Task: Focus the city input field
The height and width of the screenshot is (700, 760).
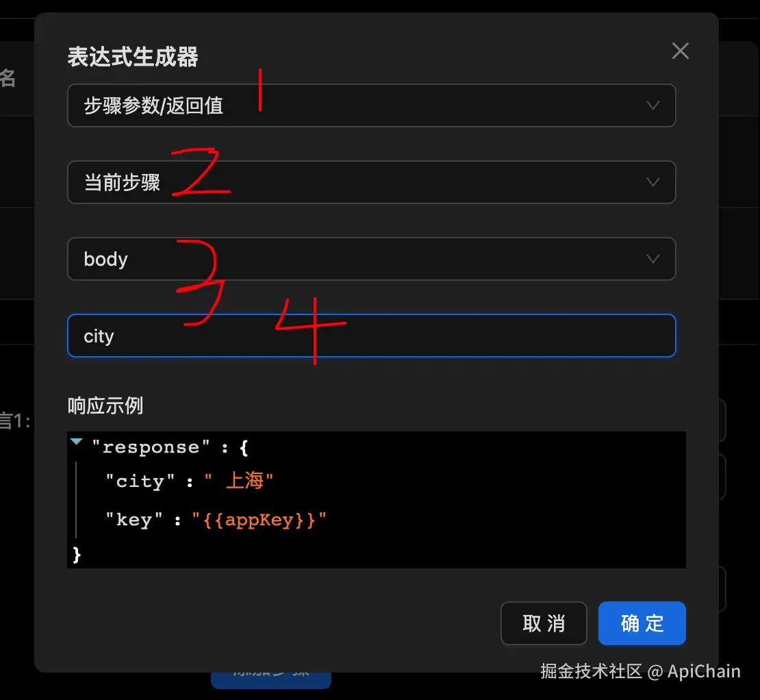Action: 371,336
